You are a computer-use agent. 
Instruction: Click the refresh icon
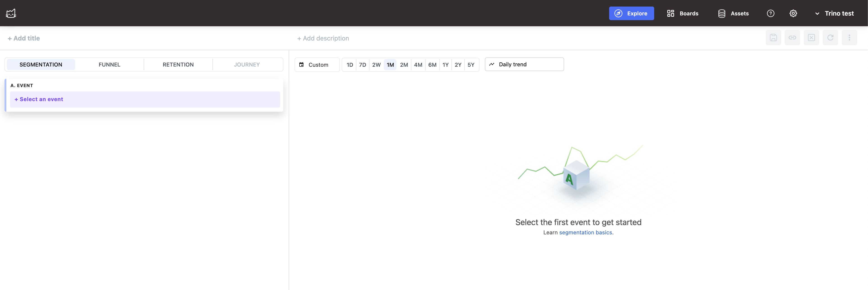pyautogui.click(x=830, y=38)
